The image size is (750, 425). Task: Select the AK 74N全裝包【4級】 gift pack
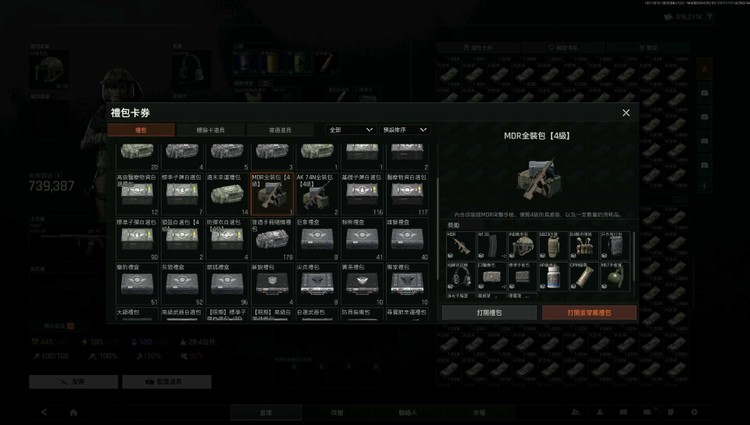tap(317, 194)
